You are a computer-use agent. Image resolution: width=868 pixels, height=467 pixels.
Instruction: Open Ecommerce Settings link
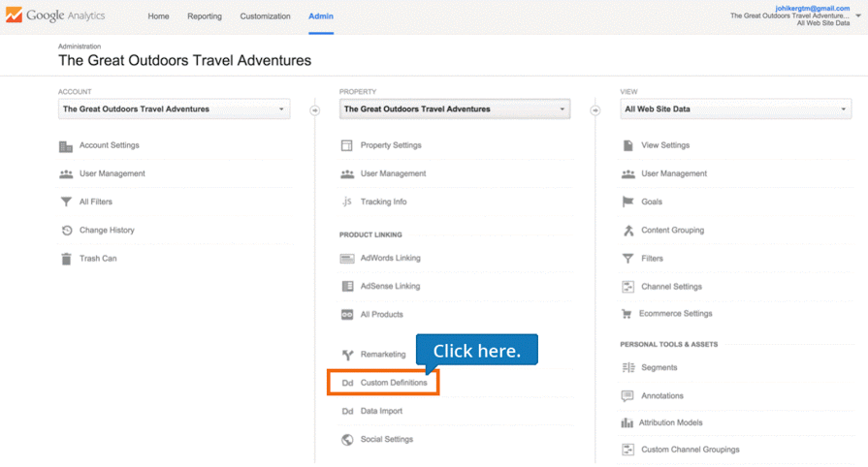pyautogui.click(x=675, y=314)
